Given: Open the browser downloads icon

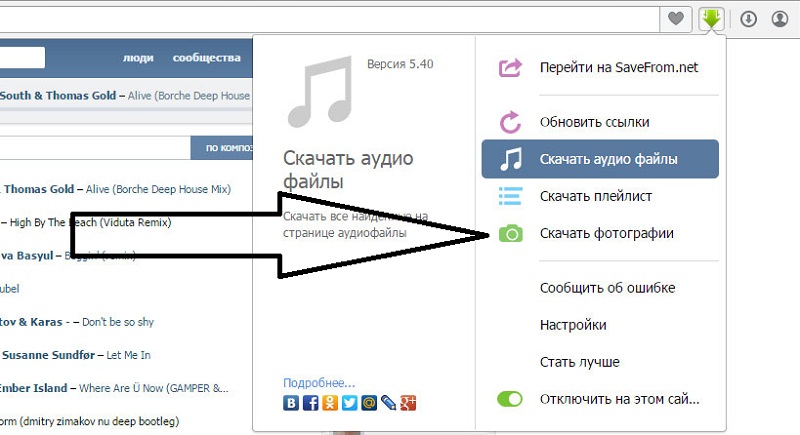Looking at the screenshot, I should [748, 19].
